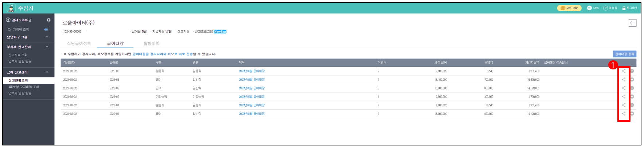Select 4대보험 고지내역 조회 in sidebar
The image size is (644, 148).
[x=24, y=87]
